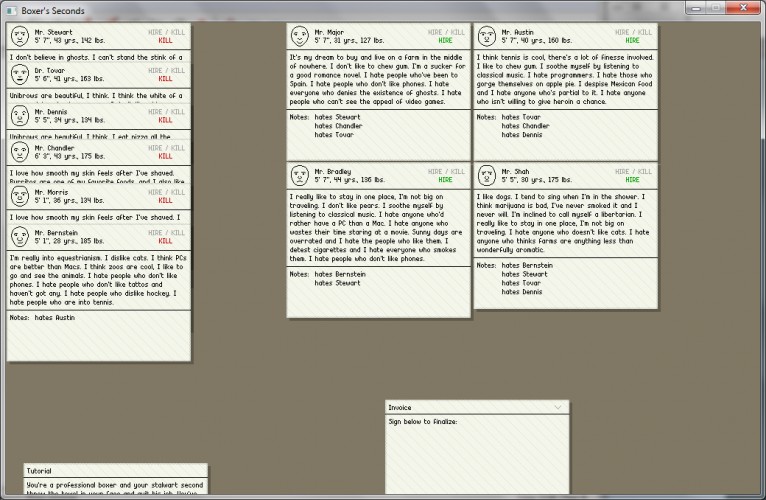Click 'hates Dennis' note on Mr. Shah's card
Viewport: 766px width, 500px height.
coord(522,292)
